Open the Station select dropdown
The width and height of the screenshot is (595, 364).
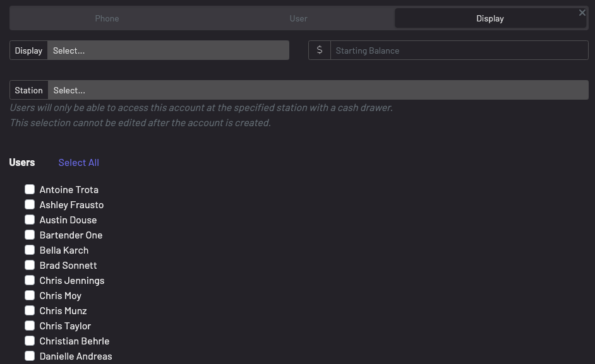[318, 90]
